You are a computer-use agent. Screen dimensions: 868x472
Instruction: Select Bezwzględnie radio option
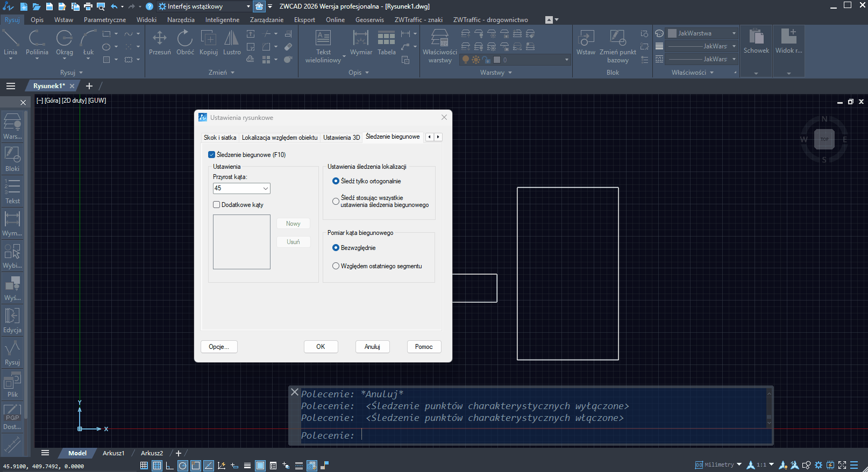point(336,248)
